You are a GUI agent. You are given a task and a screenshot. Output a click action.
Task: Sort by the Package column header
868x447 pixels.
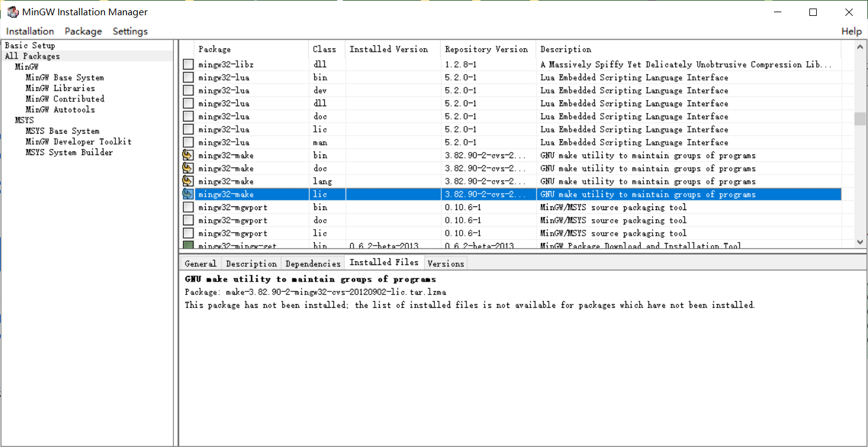(251, 49)
